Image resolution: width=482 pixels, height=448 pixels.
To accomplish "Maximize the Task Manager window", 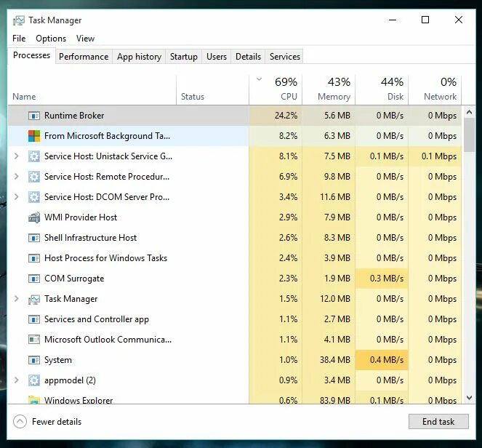I will tap(425, 20).
